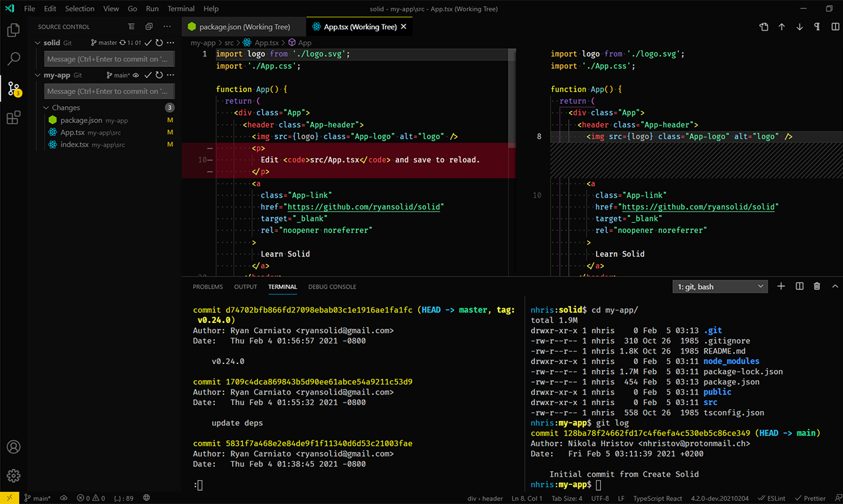Viewport: 843px width, 504px height.
Task: Click the my-app commit message input box
Action: (110, 92)
